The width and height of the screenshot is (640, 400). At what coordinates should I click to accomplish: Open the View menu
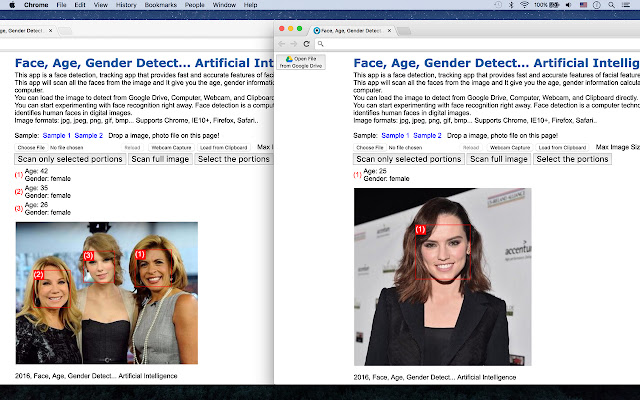[100, 5]
